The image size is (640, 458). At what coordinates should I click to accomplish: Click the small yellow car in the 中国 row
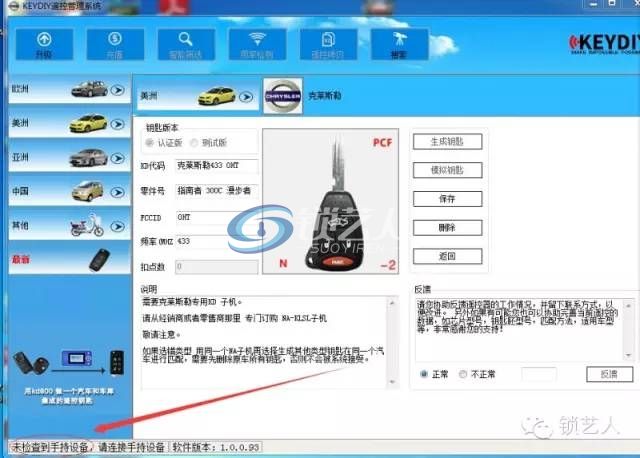coord(88,191)
